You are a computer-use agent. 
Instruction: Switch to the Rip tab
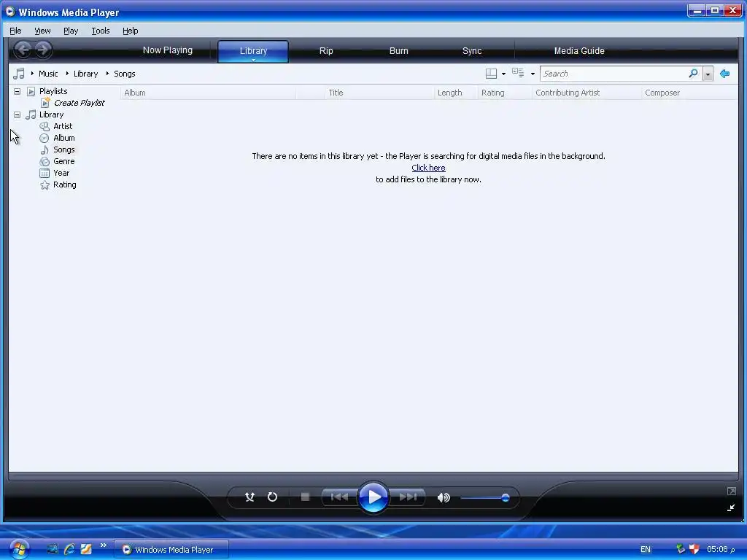click(x=326, y=51)
